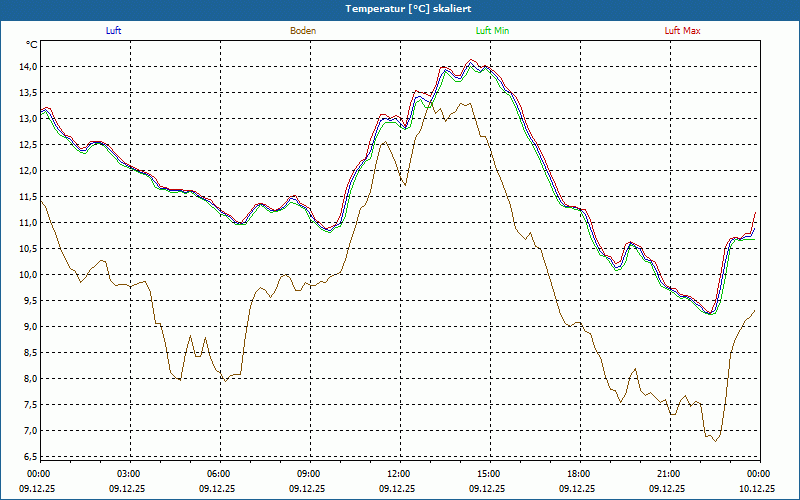Click the 15:00 time axis label

click(x=489, y=474)
